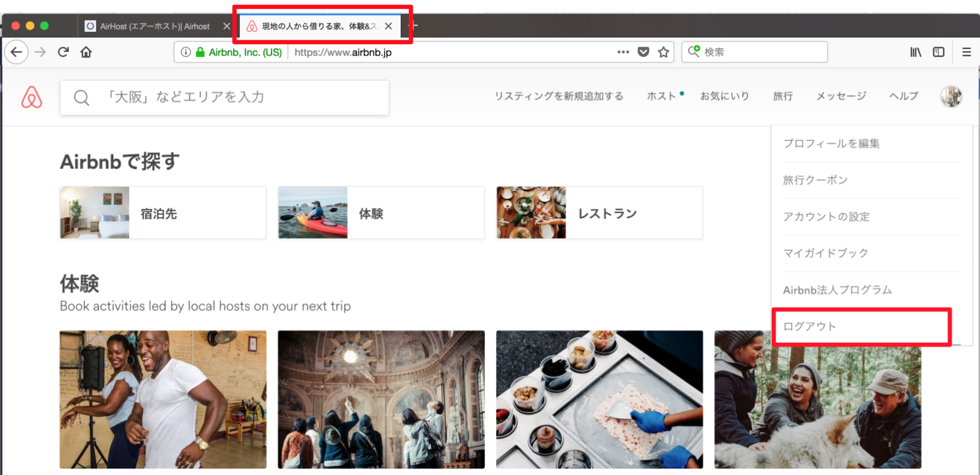
Task: Toggle the browser sidebar view
Action: (x=939, y=52)
